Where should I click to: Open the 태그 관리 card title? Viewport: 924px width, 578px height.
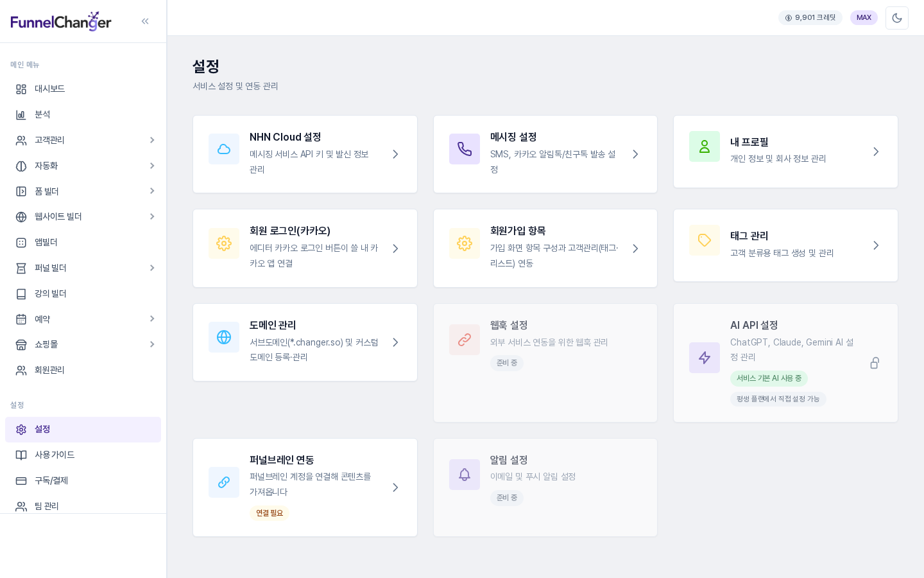[749, 236]
